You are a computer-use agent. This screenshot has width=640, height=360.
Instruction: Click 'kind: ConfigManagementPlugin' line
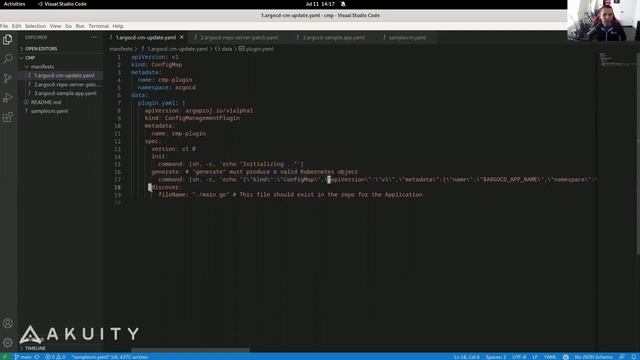point(192,118)
